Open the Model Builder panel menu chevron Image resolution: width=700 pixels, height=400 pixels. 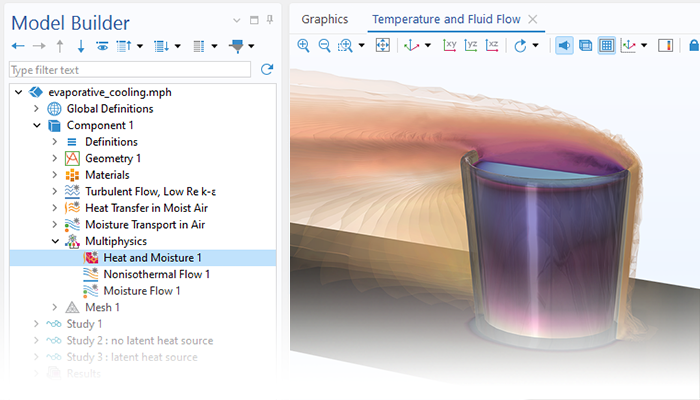click(x=237, y=20)
